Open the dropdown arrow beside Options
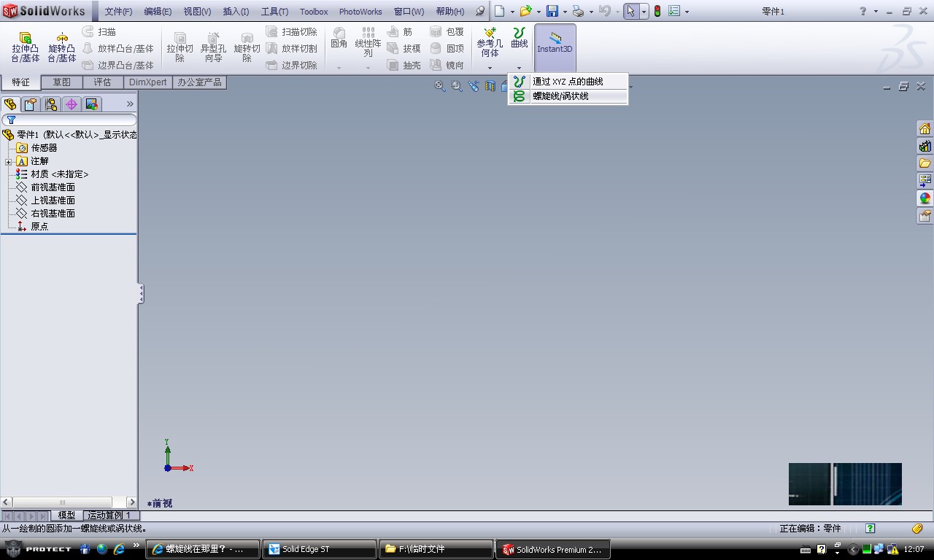 pyautogui.click(x=687, y=12)
